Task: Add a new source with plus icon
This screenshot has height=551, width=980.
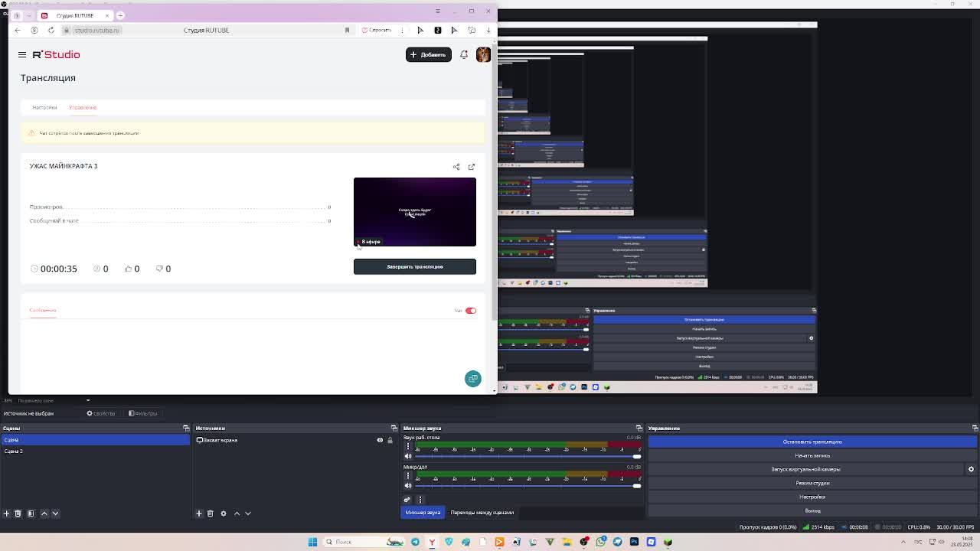Action: [199, 514]
